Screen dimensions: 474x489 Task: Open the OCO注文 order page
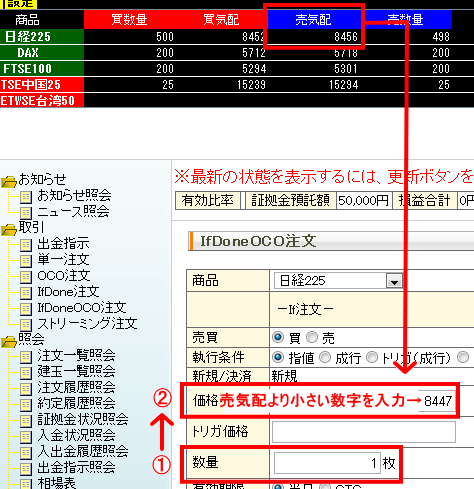pos(64,275)
